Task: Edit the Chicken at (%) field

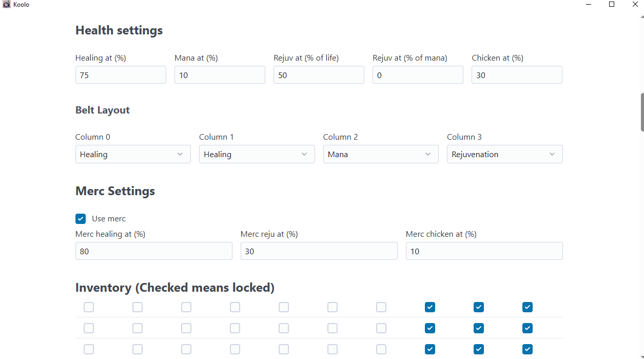Action: point(517,75)
